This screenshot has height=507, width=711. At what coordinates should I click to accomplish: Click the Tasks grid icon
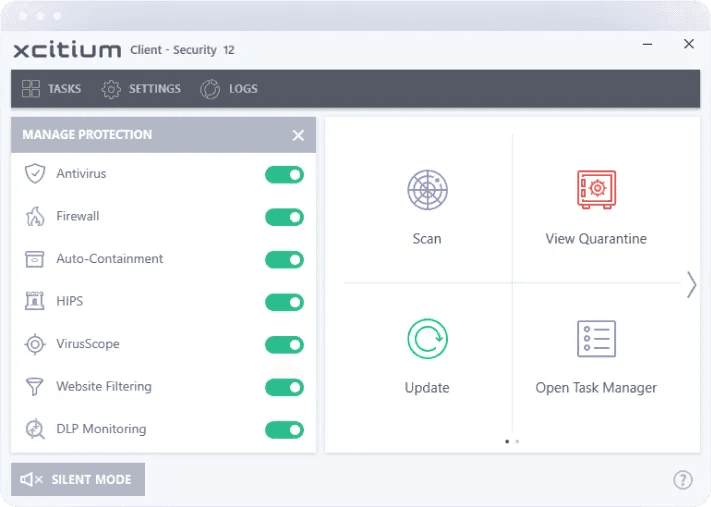[31, 88]
